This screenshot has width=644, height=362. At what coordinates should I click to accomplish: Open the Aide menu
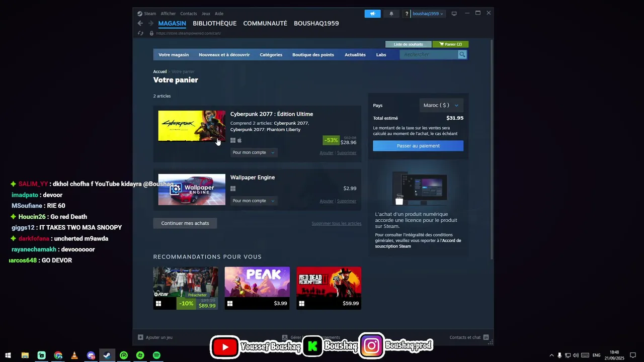[x=219, y=14]
